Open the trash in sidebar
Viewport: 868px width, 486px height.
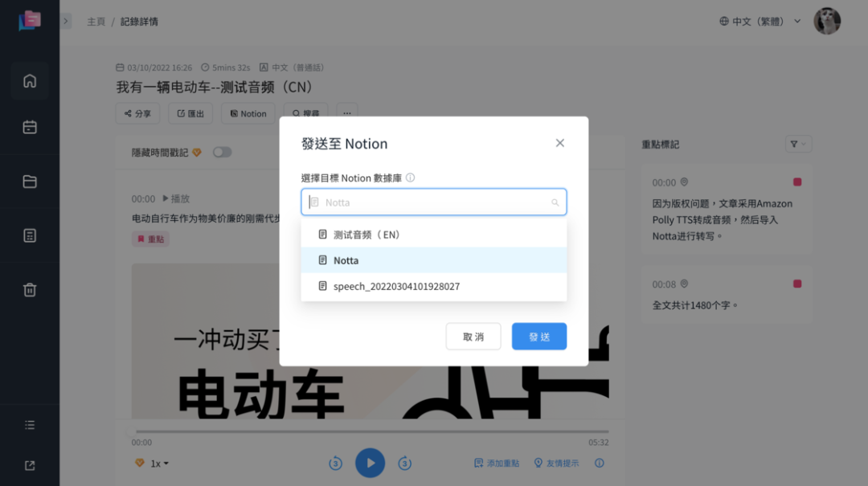click(30, 289)
